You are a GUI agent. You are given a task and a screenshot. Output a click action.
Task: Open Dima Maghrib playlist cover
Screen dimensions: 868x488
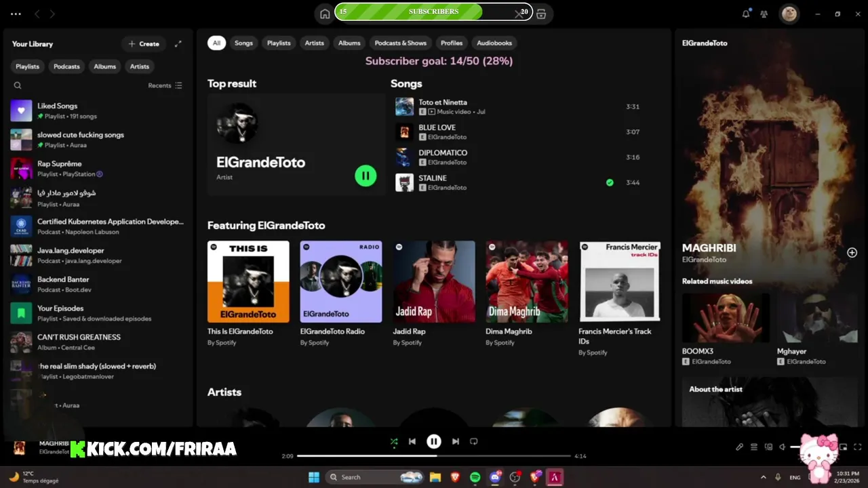(527, 281)
